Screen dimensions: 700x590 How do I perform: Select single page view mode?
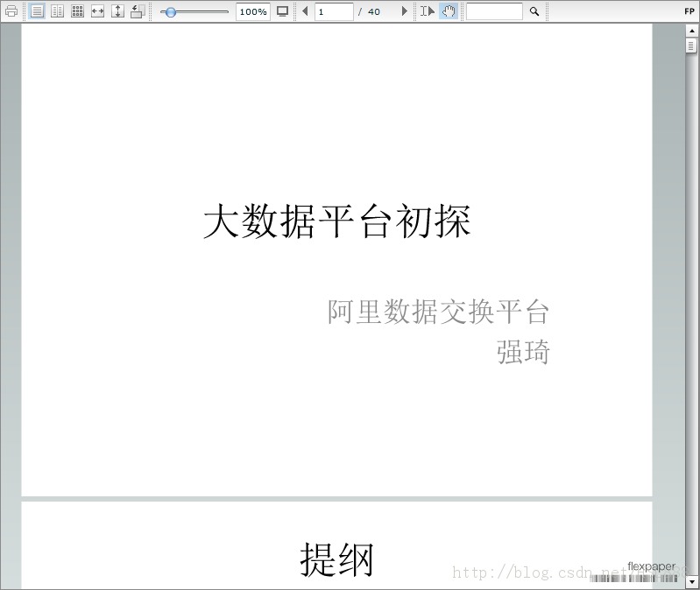point(37,11)
